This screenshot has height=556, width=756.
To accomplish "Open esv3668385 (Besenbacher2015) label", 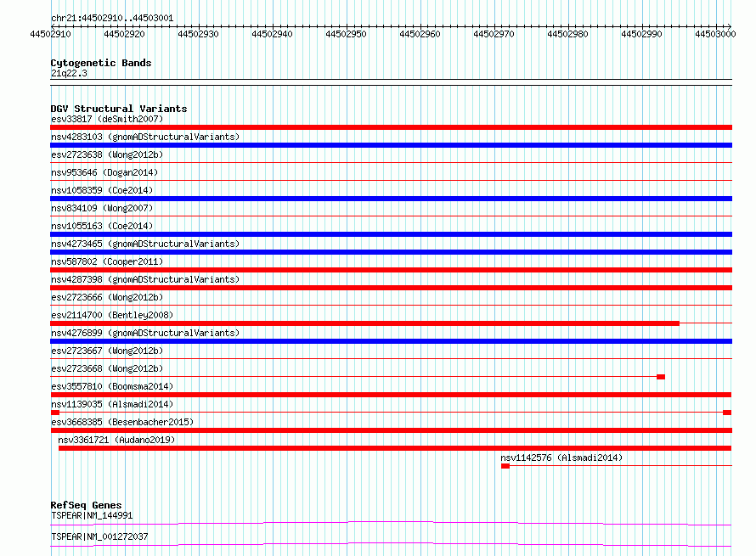I will pos(122,422).
